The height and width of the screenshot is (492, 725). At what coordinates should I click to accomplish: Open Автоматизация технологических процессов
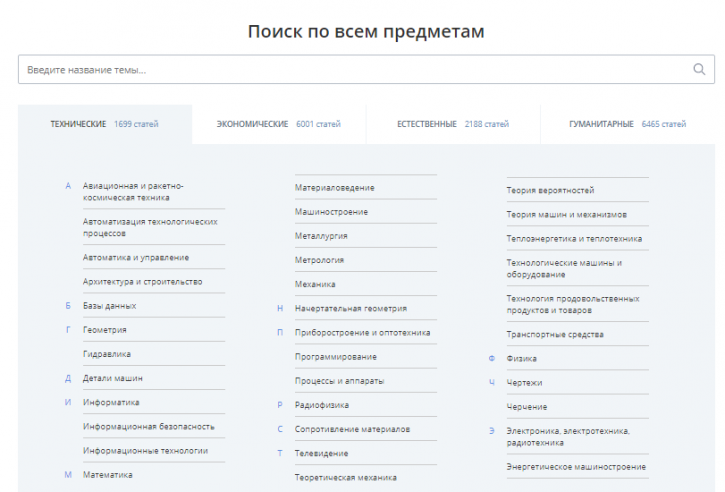pos(150,228)
